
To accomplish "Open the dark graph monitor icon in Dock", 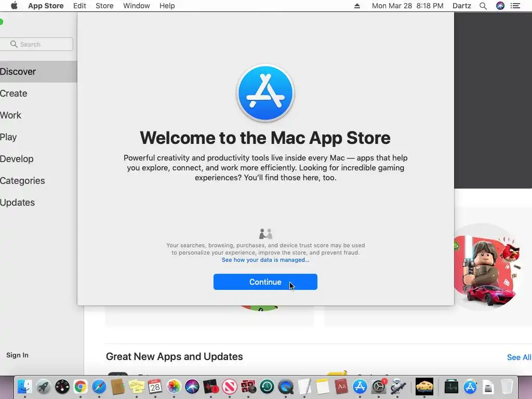I will click(451, 387).
